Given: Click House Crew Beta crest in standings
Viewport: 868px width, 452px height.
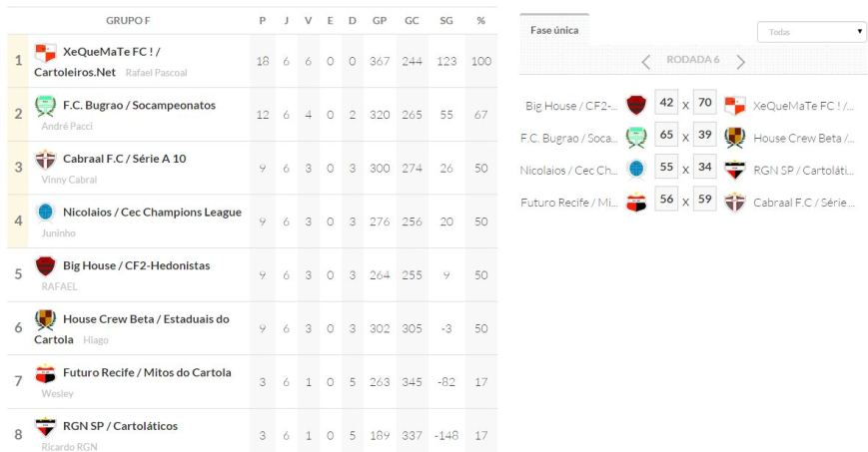Looking at the screenshot, I should 45,319.
